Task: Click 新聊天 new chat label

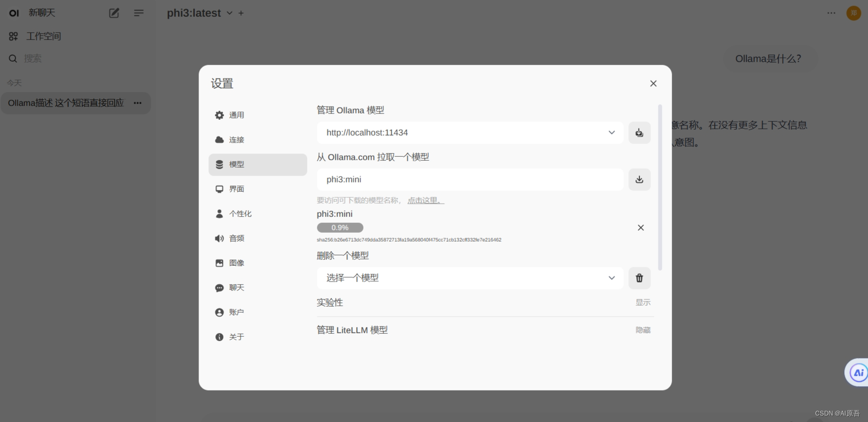Action: 42,13
